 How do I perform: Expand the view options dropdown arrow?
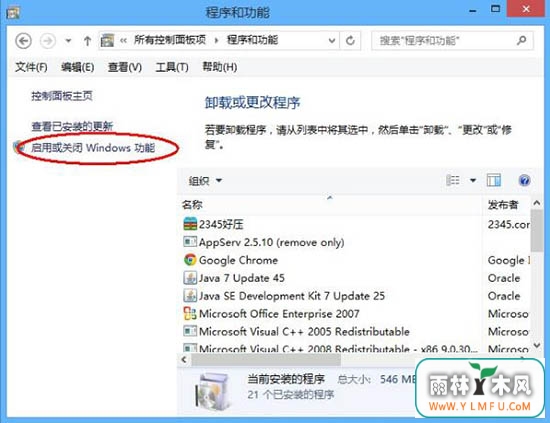473,180
